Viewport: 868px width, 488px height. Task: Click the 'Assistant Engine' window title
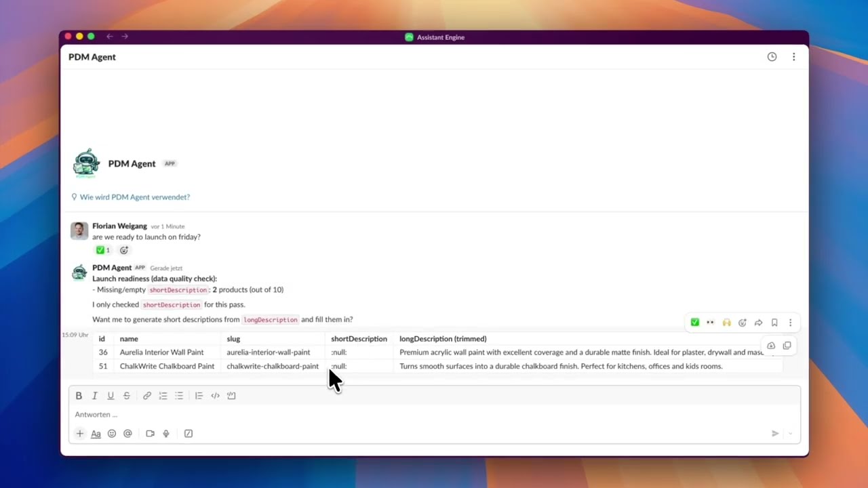pos(441,37)
